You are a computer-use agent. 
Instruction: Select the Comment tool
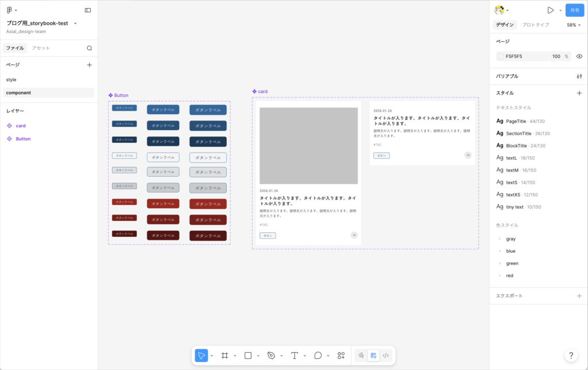click(x=318, y=356)
